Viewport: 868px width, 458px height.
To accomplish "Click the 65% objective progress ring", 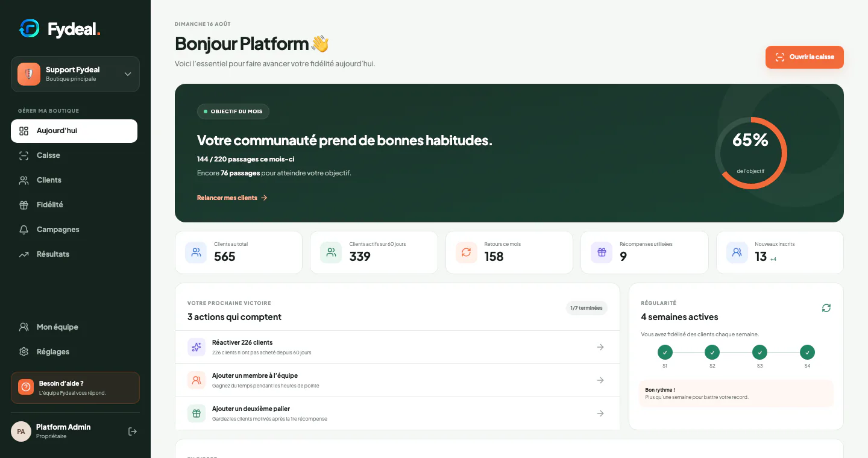I will 750,153.
